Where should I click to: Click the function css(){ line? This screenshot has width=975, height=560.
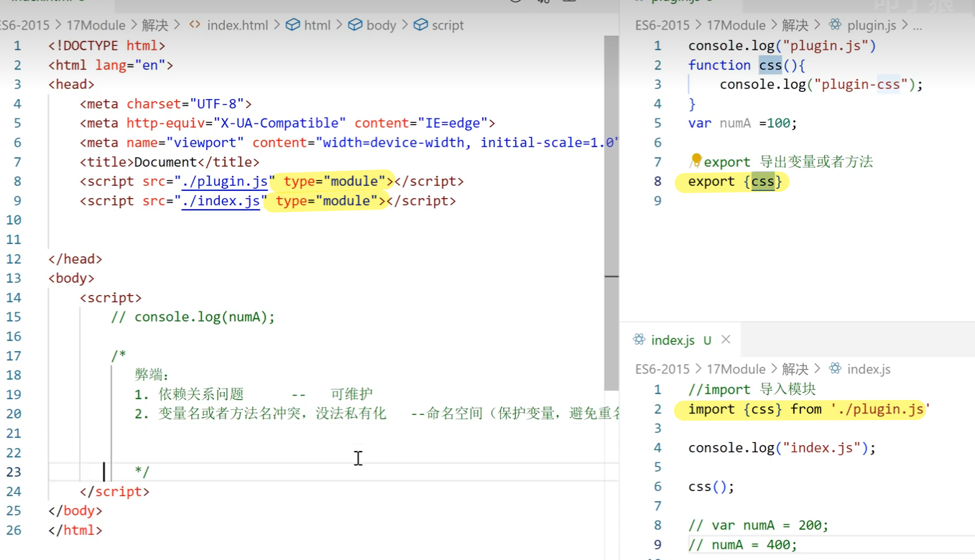(747, 65)
